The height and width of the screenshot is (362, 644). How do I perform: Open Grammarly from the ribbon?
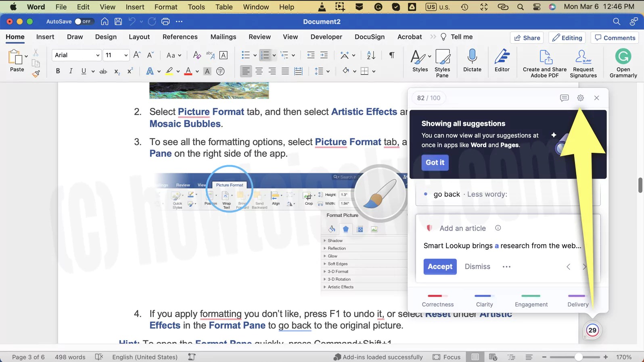point(623,63)
